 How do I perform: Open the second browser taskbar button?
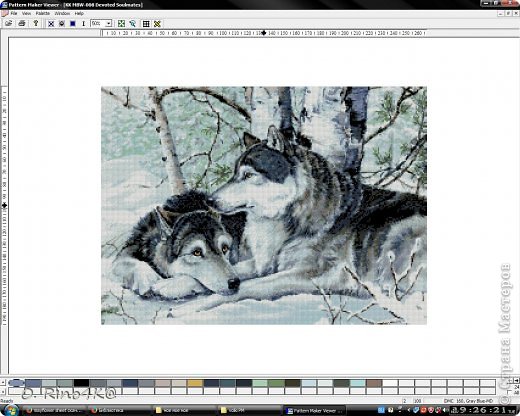(x=119, y=410)
